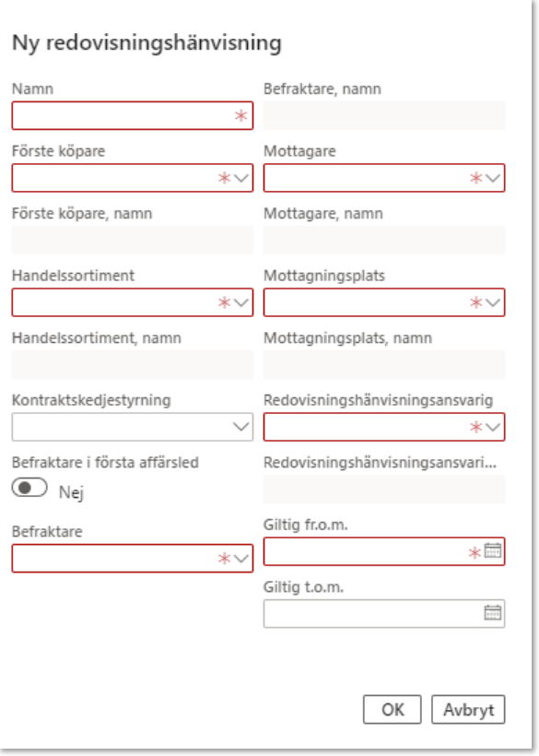Image resolution: width=539 pixels, height=756 pixels.
Task: Open the Giltig t.o.m. calendar picker
Action: click(x=493, y=613)
